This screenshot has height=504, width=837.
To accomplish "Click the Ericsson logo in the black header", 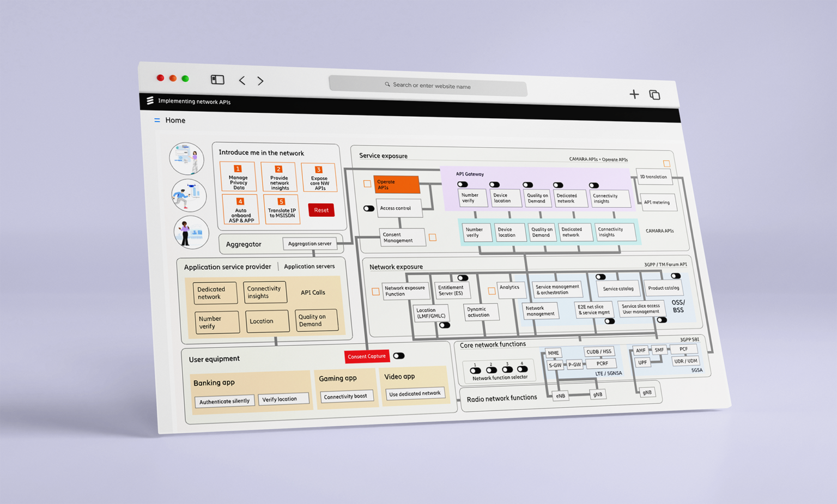I will click(x=150, y=101).
